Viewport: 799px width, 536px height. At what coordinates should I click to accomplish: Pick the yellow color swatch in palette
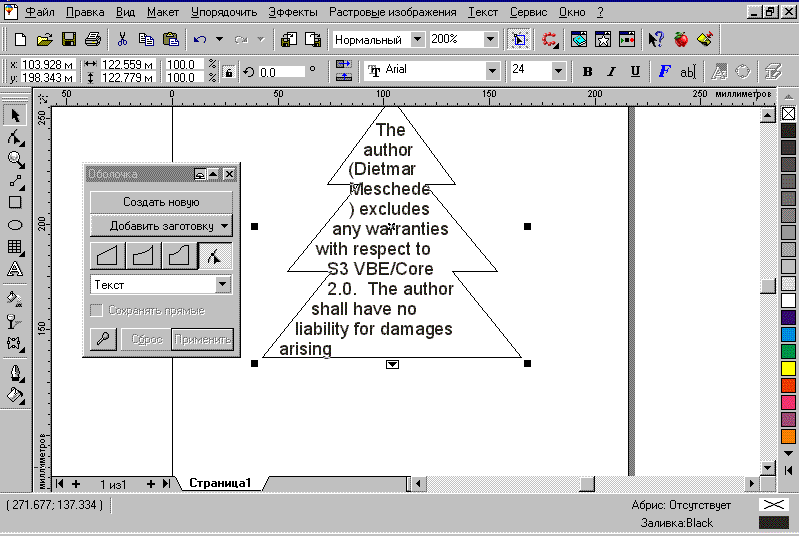click(x=789, y=369)
